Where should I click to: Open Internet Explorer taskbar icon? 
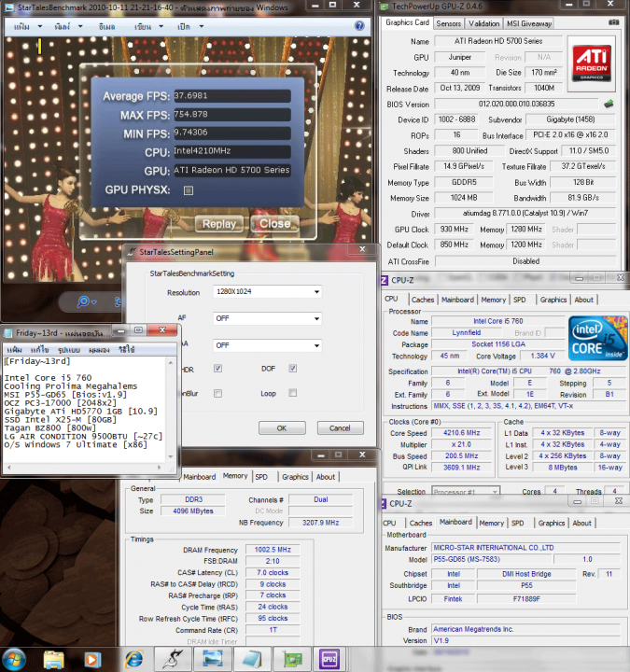[134, 659]
